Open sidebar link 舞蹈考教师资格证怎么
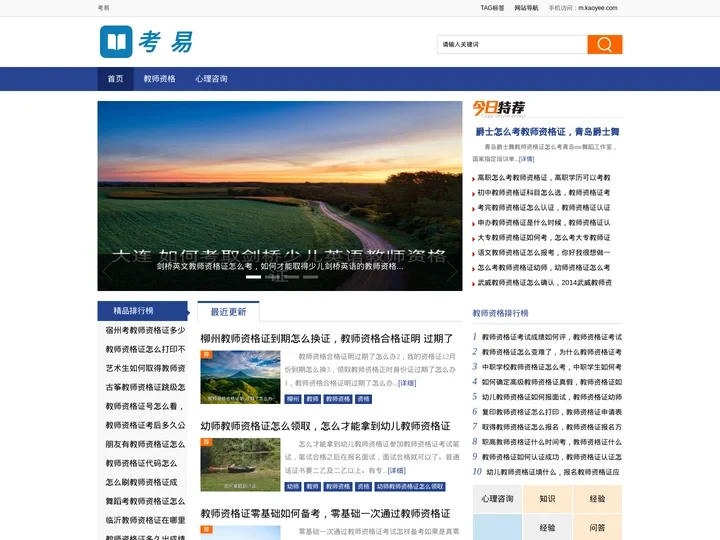720x540 pixels. coord(146,501)
